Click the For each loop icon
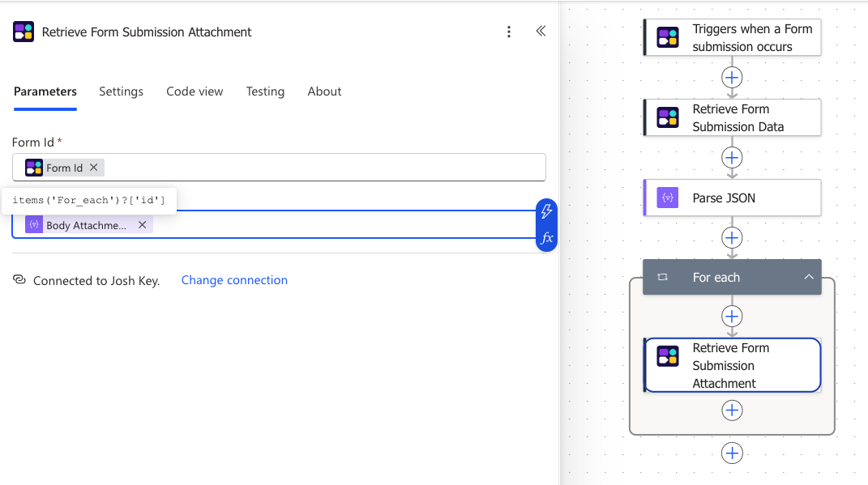The width and height of the screenshot is (868, 485). pyautogui.click(x=663, y=277)
